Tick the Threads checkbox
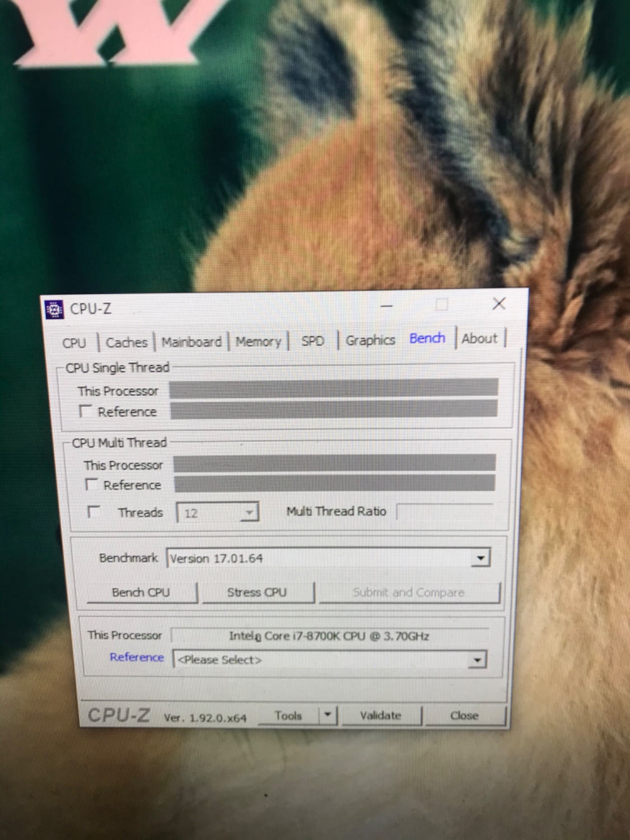 [x=94, y=512]
